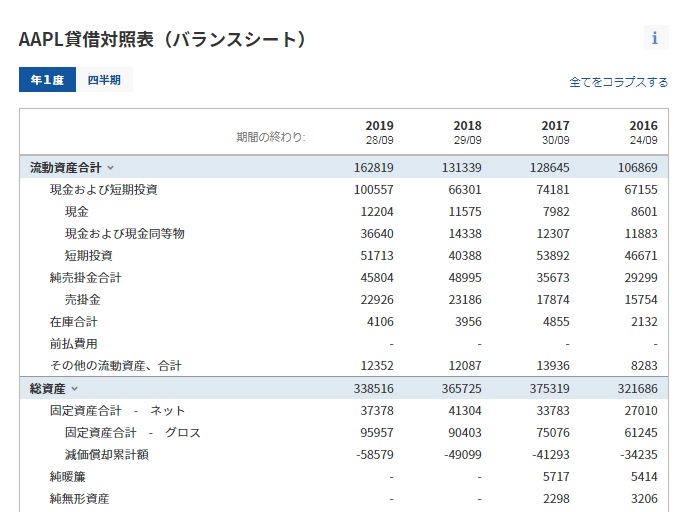Click the 固定資産合計 - ネット row label
683x512 pixels.
point(118,410)
